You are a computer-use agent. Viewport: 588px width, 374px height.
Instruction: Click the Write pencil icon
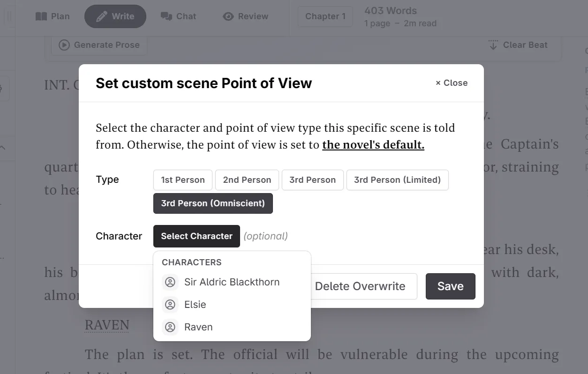coord(101,16)
